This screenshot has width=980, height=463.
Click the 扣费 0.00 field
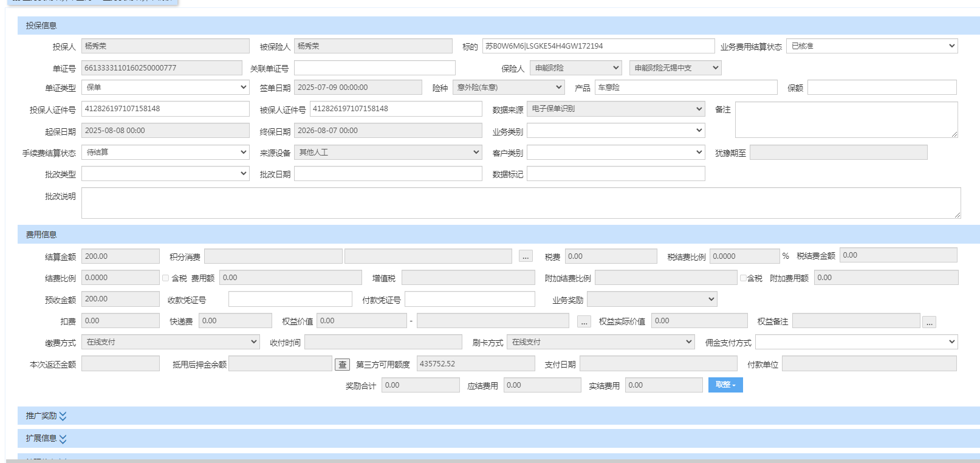(120, 321)
